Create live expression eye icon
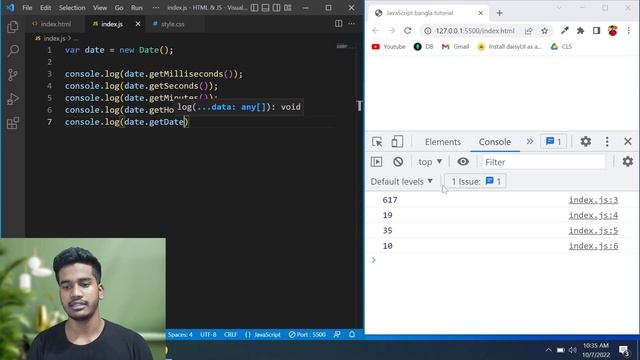This screenshot has width=640, height=360. (463, 162)
